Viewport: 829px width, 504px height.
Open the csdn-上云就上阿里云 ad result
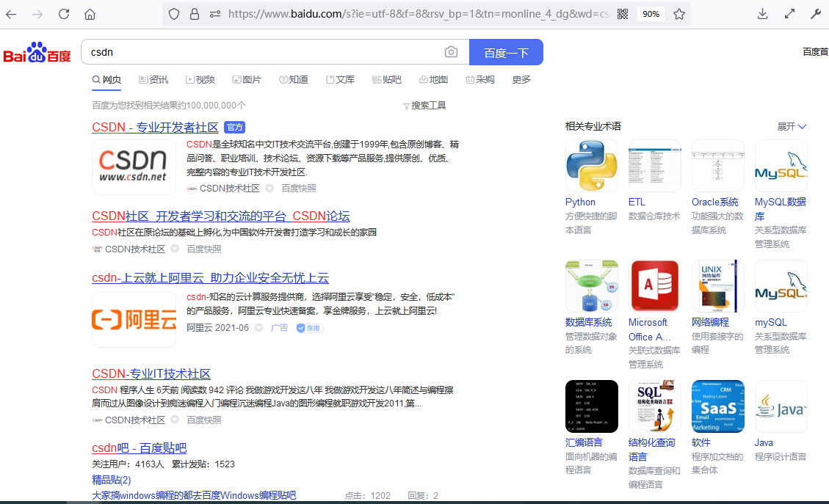pos(211,278)
